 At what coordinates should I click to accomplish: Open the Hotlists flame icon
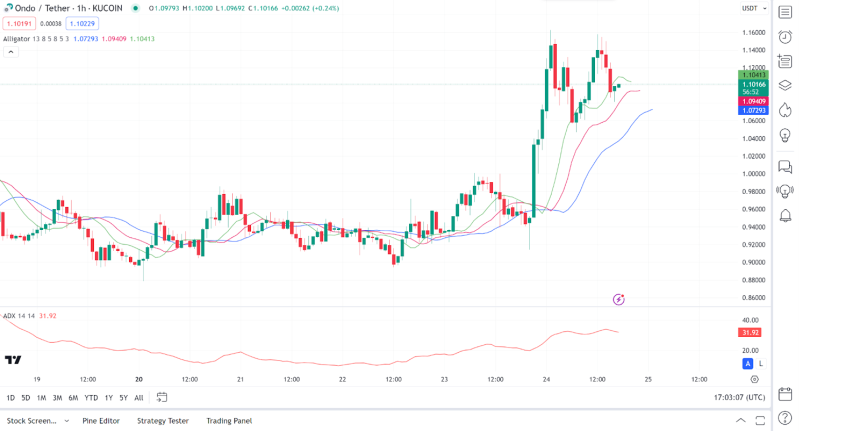pyautogui.click(x=785, y=110)
